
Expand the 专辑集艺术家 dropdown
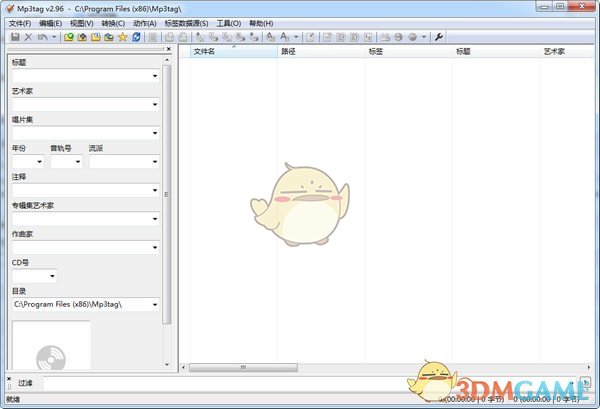(155, 219)
